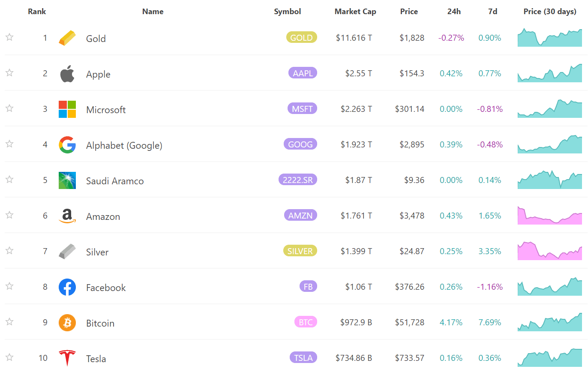Open the Alphabet (Google) link
The width and height of the screenshot is (588, 372).
[124, 145]
